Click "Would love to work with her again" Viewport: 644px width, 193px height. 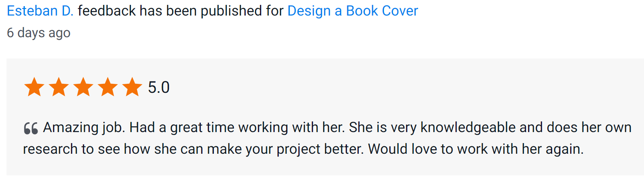click(x=475, y=149)
